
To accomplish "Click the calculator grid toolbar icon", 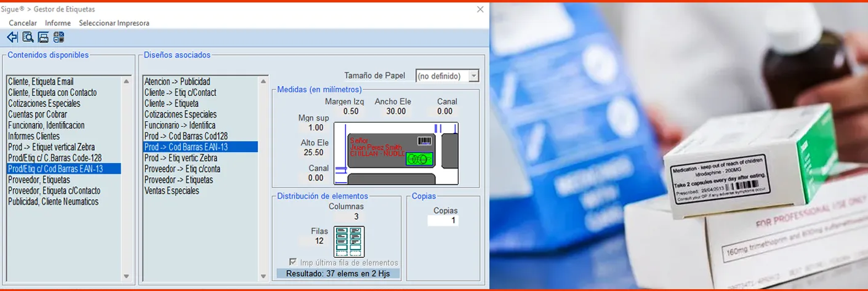I will coord(58,38).
